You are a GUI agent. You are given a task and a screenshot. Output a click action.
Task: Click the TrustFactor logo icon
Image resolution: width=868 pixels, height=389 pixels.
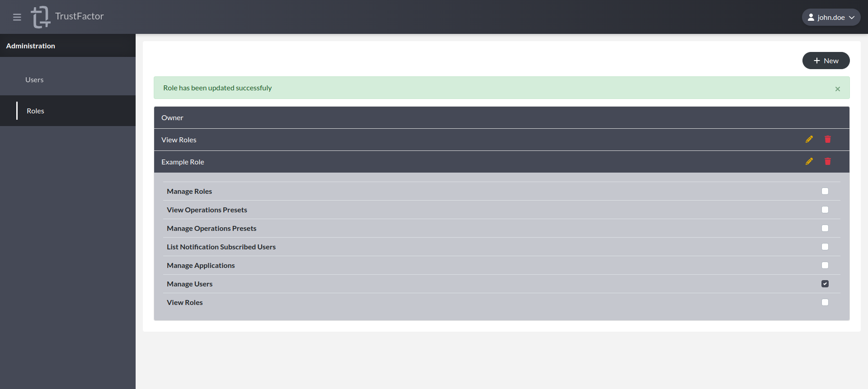(x=40, y=17)
